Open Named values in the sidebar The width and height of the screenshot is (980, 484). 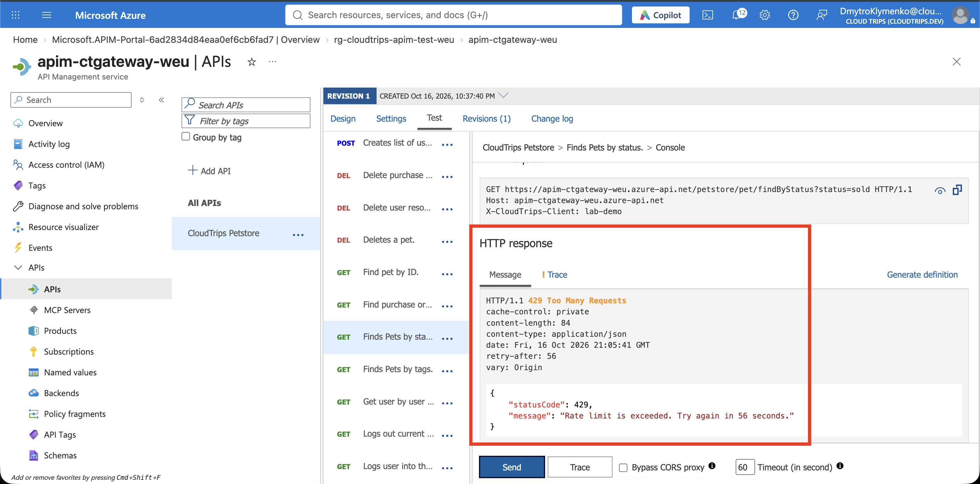(x=70, y=372)
